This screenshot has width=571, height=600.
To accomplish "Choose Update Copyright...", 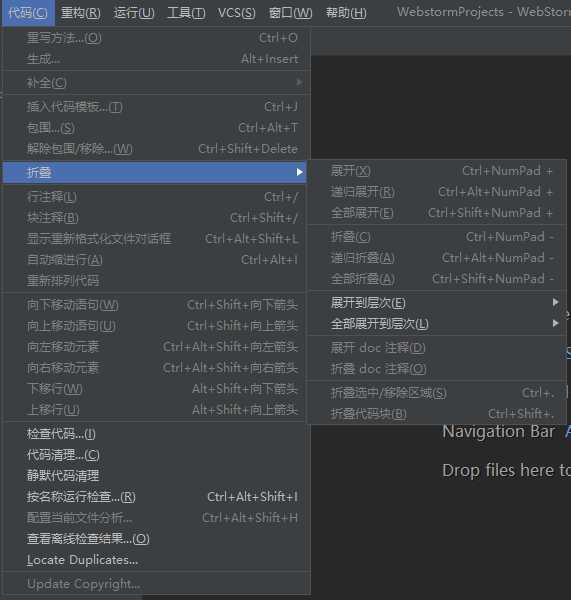I will [x=155, y=584].
